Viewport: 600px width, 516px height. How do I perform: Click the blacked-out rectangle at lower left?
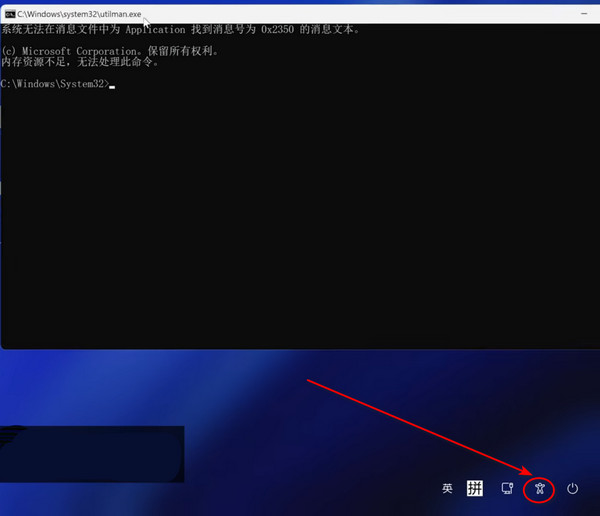(x=90, y=453)
